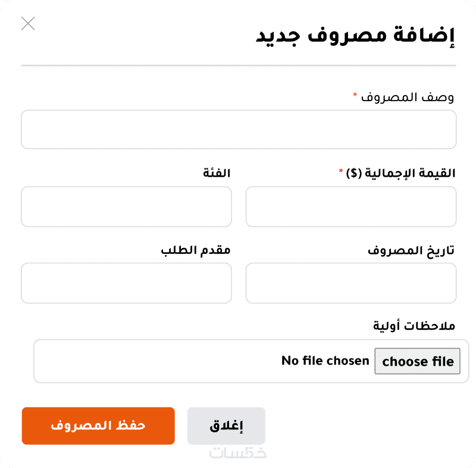Click empty area of the file upload box

155,361
